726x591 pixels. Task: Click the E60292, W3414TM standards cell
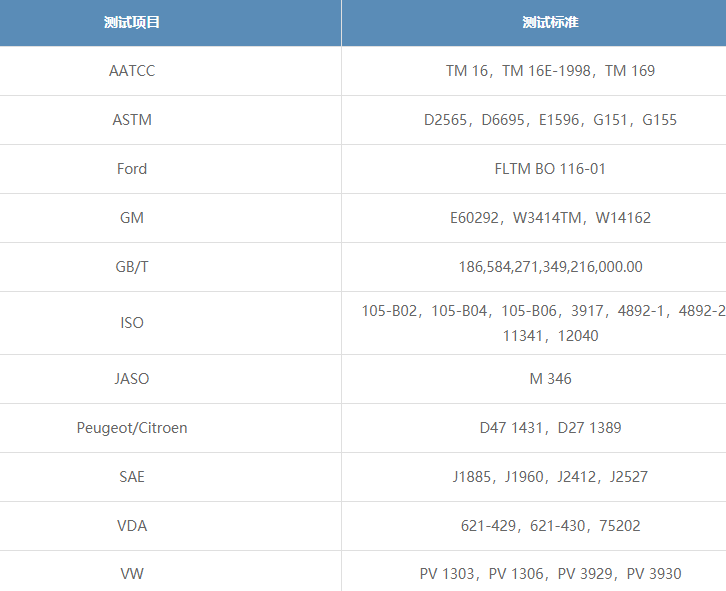(x=550, y=218)
